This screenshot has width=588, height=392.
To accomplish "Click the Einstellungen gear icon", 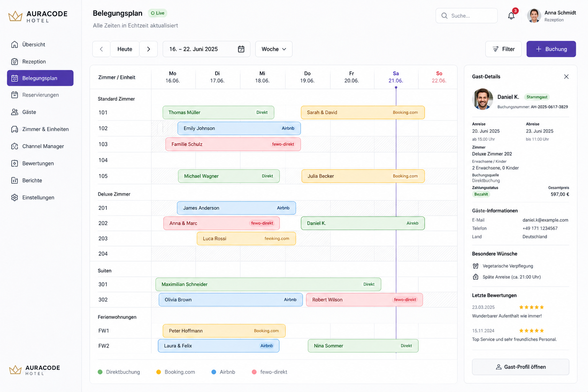I will pos(15,198).
